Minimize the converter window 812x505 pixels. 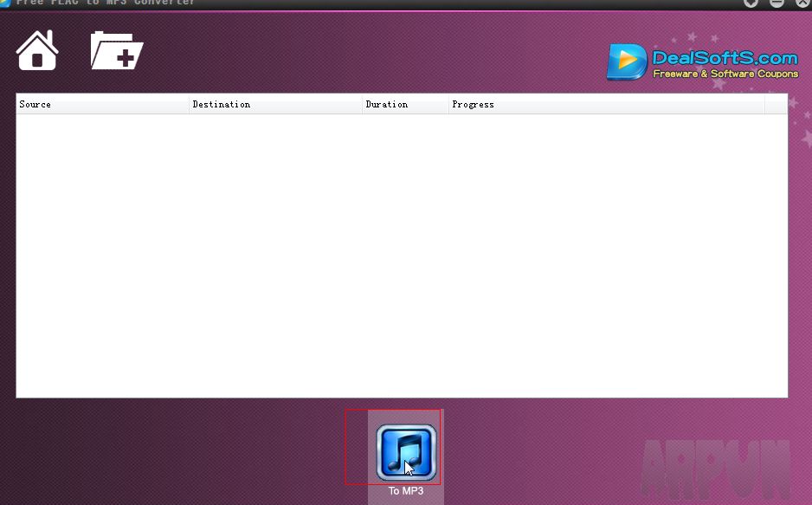click(777, 3)
